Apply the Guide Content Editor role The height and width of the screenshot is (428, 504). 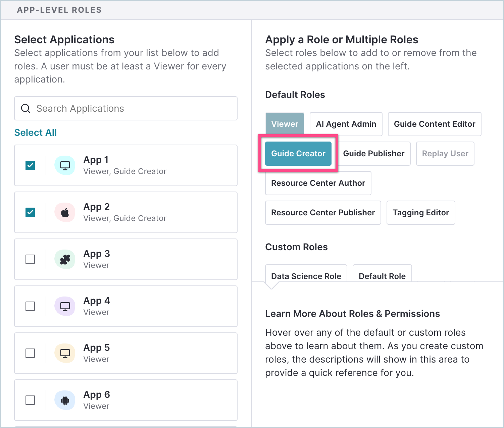coord(435,124)
